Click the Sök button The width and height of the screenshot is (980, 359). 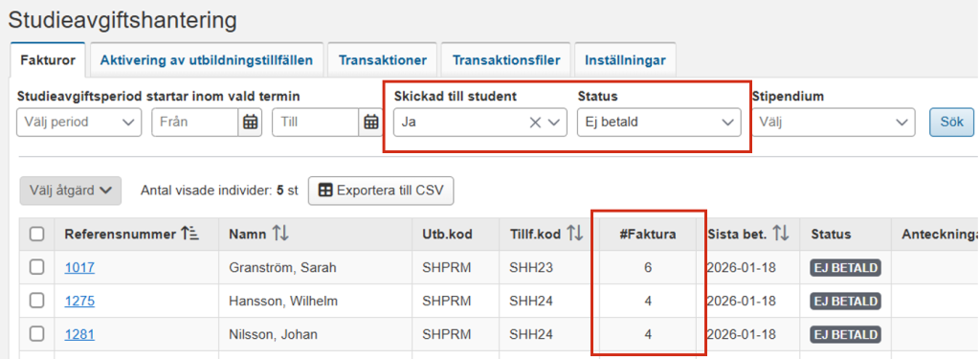pos(952,122)
